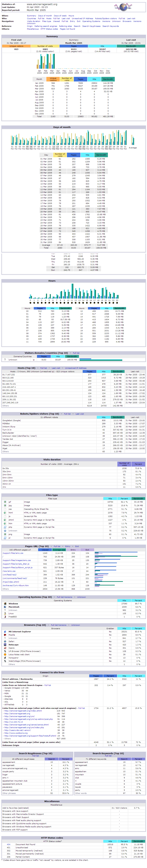
Task: Click the Netscape browser icon
Action: click(5, 645)
